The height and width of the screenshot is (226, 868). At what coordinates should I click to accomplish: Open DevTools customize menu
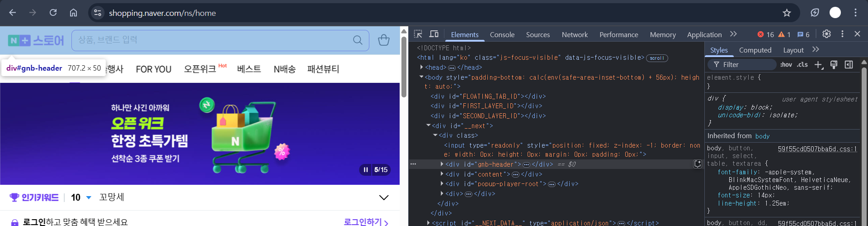coord(842,34)
